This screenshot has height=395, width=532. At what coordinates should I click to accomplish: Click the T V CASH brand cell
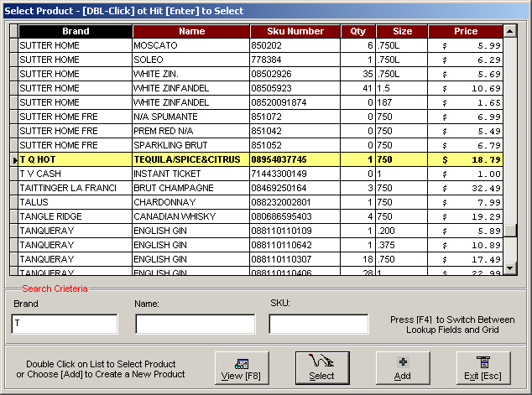pos(75,174)
